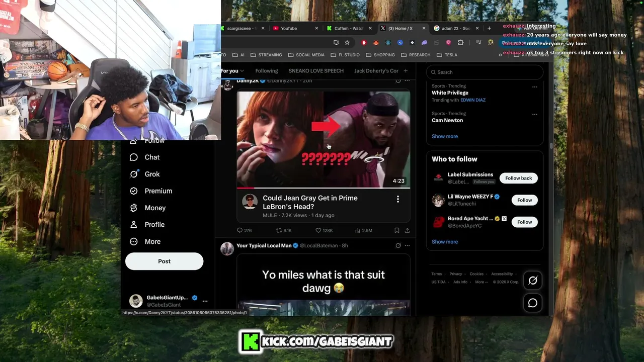644x362 pixels.
Task: Open the Jack Doherty's Cor timeline tab
Action: point(376,71)
